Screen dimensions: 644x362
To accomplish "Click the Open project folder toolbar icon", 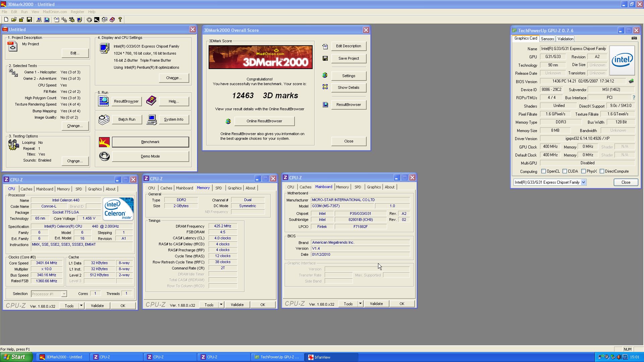I will [x=14, y=20].
